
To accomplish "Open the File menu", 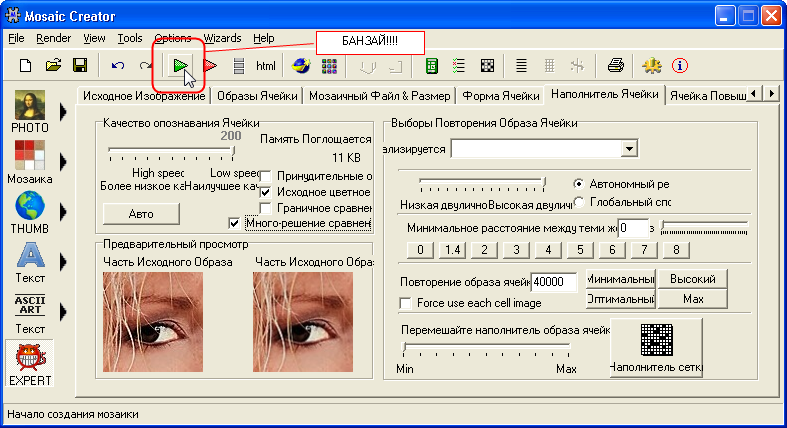I will (16, 39).
